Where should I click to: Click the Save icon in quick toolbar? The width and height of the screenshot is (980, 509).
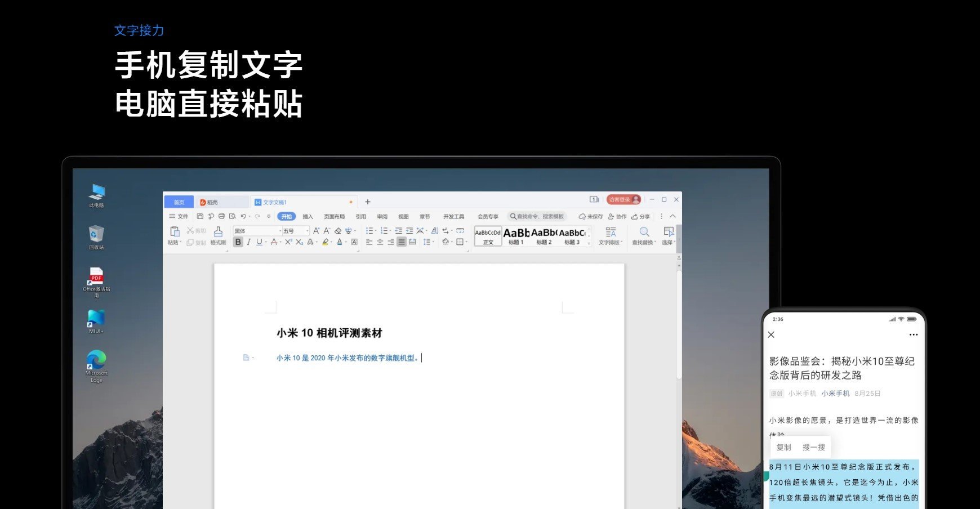click(x=200, y=216)
